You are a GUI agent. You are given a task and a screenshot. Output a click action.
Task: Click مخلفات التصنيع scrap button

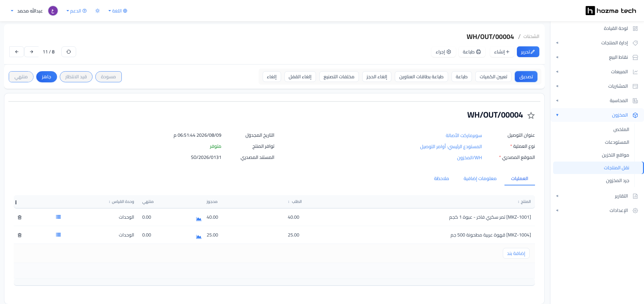339,77
